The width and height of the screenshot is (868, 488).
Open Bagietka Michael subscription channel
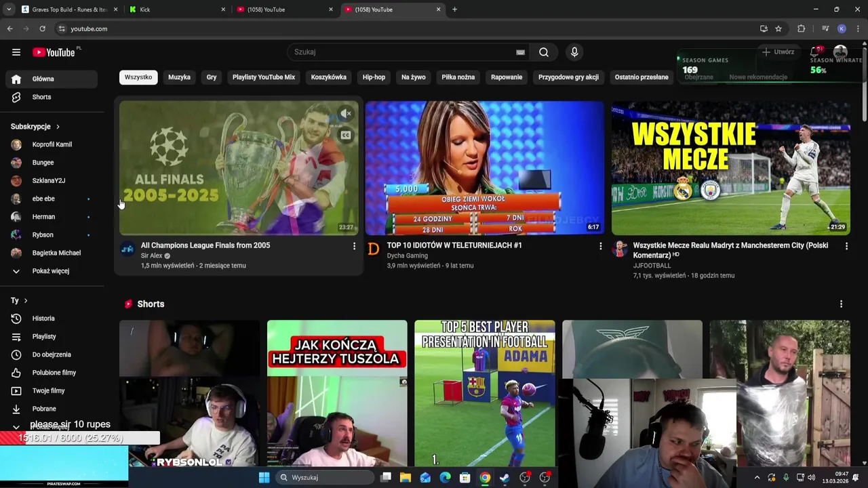click(52, 253)
